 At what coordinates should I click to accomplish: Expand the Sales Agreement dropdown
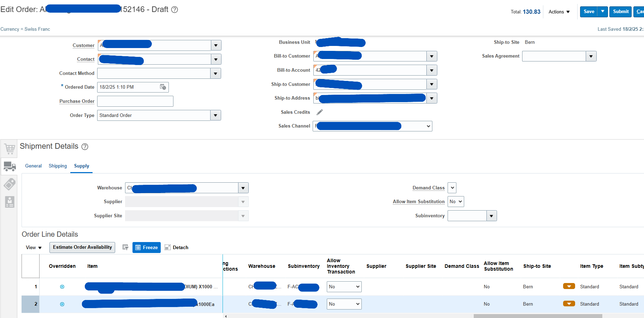(591, 56)
